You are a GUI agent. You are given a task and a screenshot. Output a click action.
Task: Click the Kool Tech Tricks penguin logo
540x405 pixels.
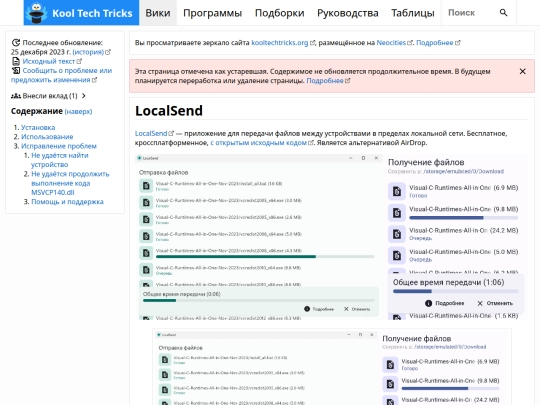coord(38,13)
